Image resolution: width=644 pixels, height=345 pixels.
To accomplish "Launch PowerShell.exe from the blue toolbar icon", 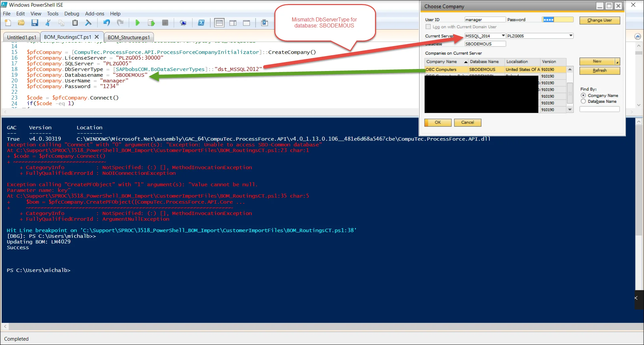I will point(201,23).
